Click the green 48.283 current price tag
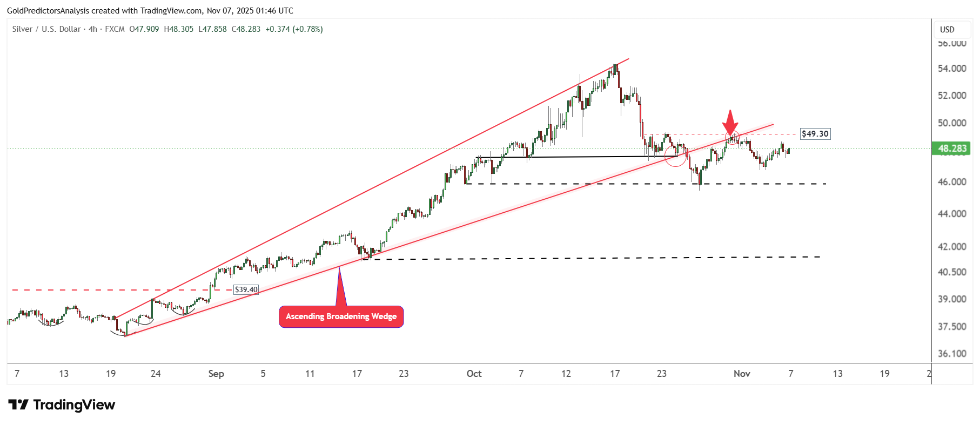 (x=951, y=149)
